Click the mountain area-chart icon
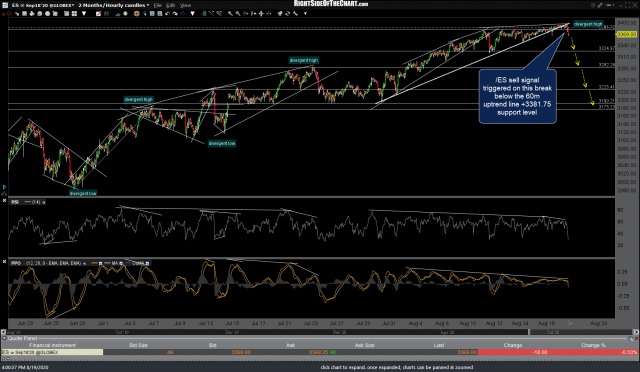 point(118,14)
